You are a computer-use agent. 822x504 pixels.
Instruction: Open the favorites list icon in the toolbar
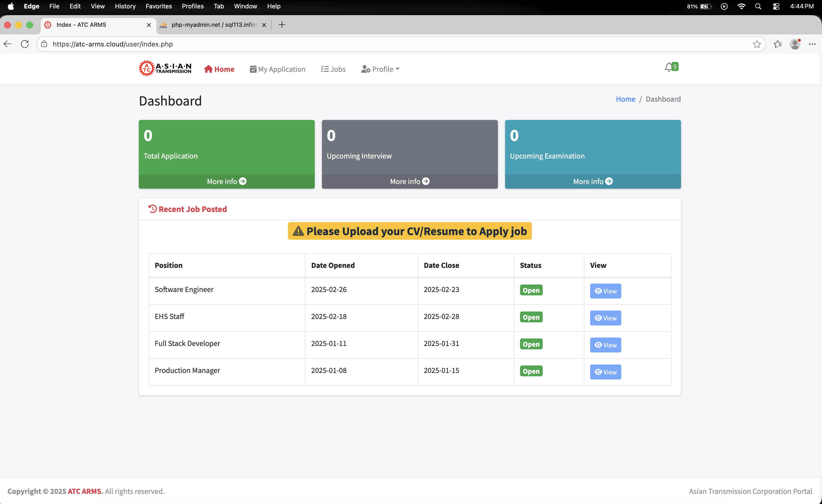(x=777, y=44)
